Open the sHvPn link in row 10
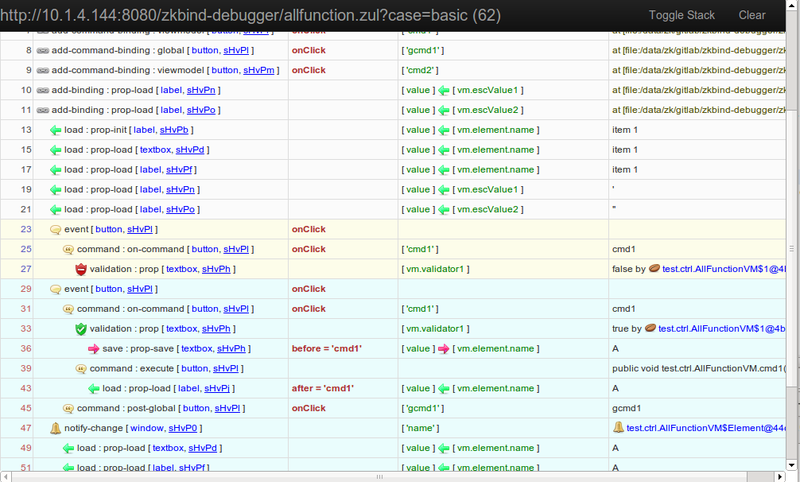The image size is (800, 482). [201, 90]
